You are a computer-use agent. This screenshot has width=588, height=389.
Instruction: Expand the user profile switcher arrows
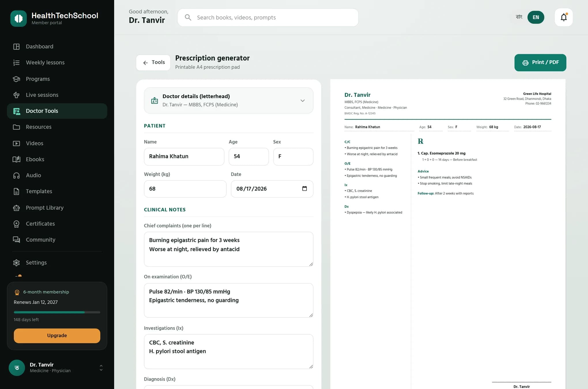[101, 368]
